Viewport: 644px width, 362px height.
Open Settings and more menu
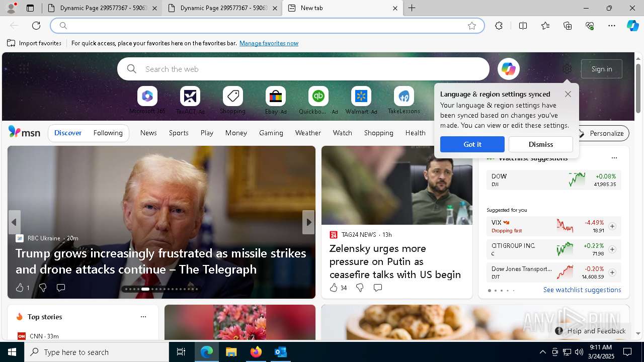[612, 26]
